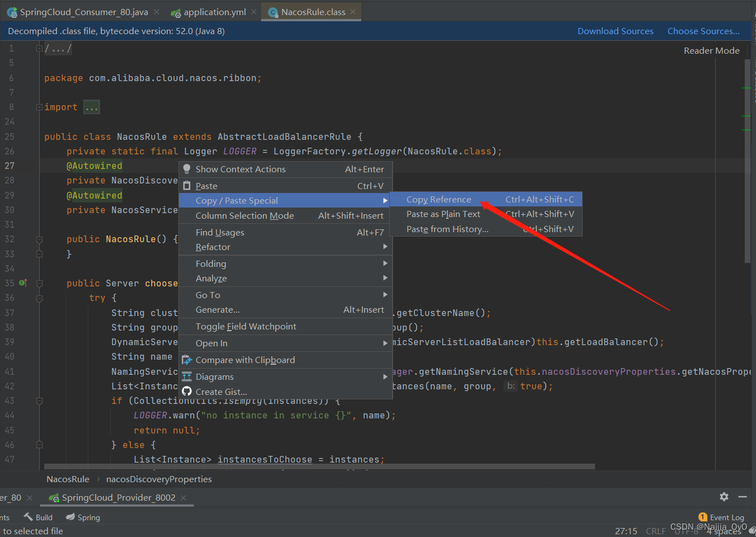Expand the Refactor submenu
The height and width of the screenshot is (537, 756).
click(285, 247)
